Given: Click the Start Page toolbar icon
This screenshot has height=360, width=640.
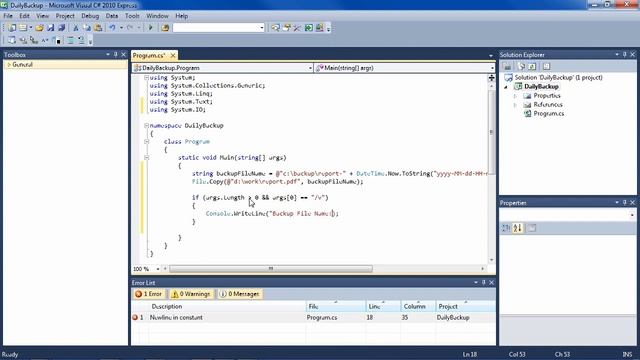Looking at the screenshot, I should click(309, 28).
